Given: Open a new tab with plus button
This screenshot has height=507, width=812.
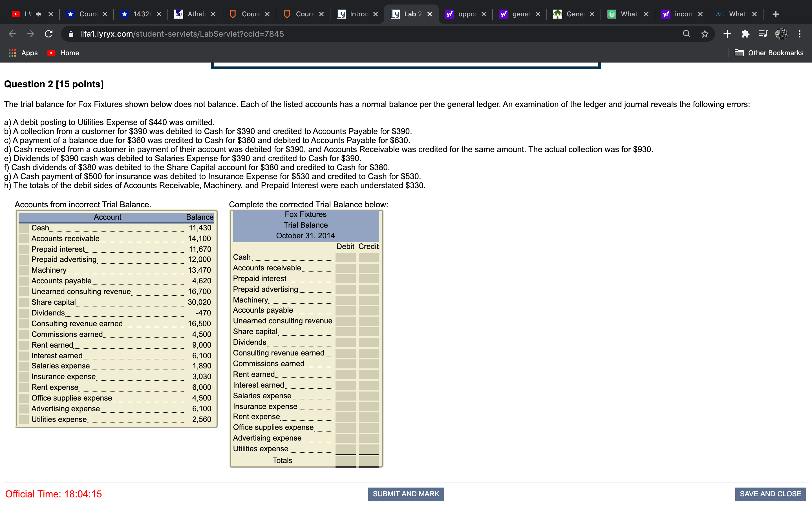Looking at the screenshot, I should click(x=776, y=14).
